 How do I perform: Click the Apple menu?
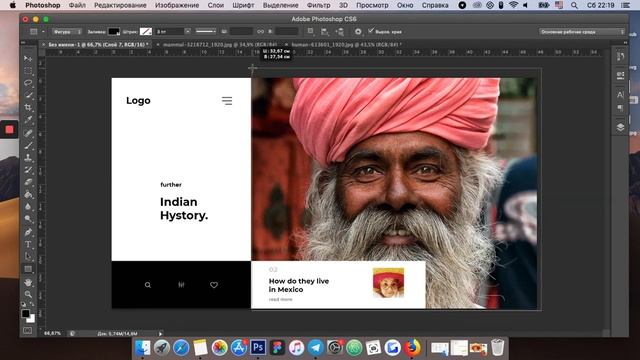tap(13, 5)
